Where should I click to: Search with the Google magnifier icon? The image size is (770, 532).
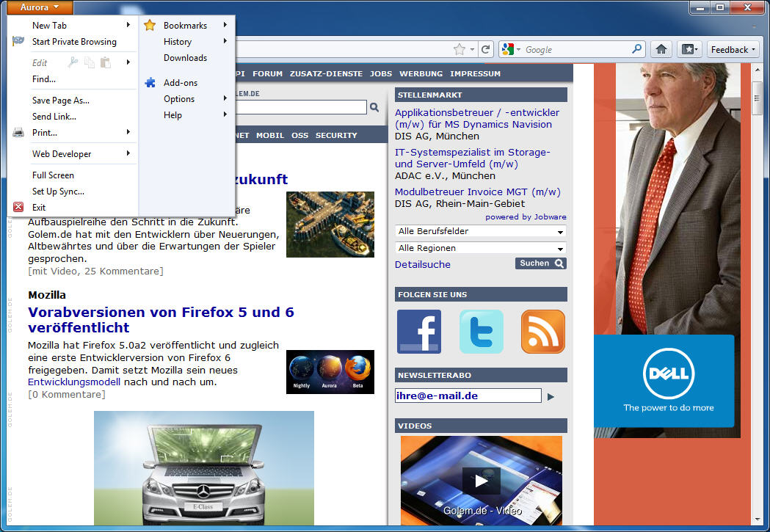click(636, 49)
